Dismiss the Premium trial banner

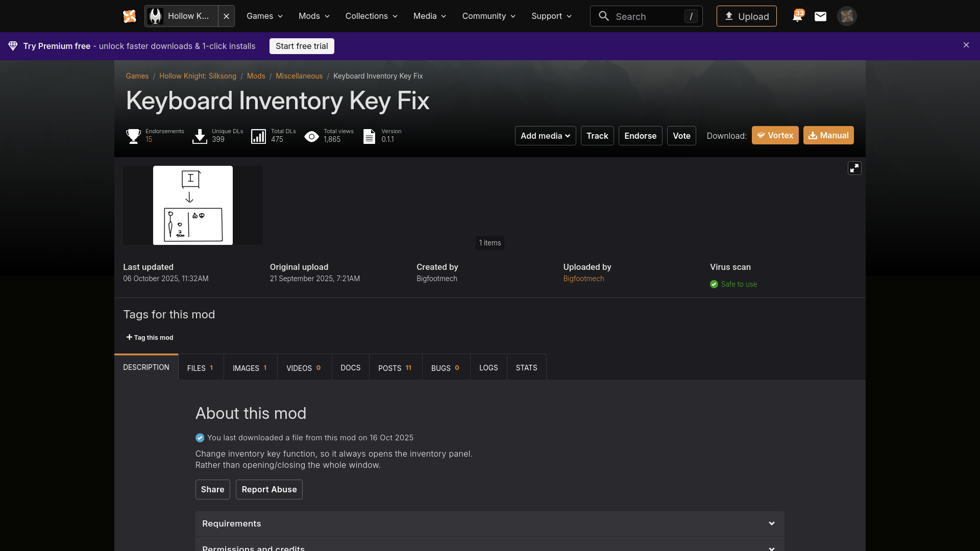(966, 45)
